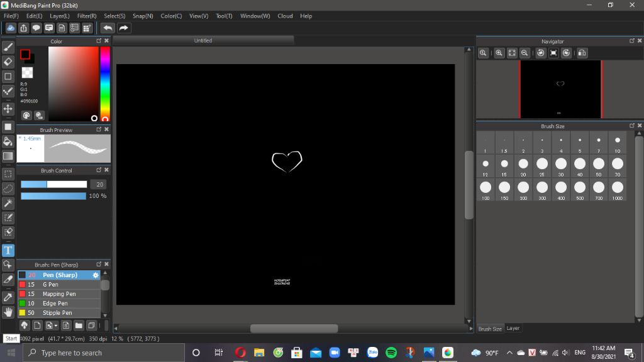Adjust the rainbow hue bar

[x=105, y=84]
